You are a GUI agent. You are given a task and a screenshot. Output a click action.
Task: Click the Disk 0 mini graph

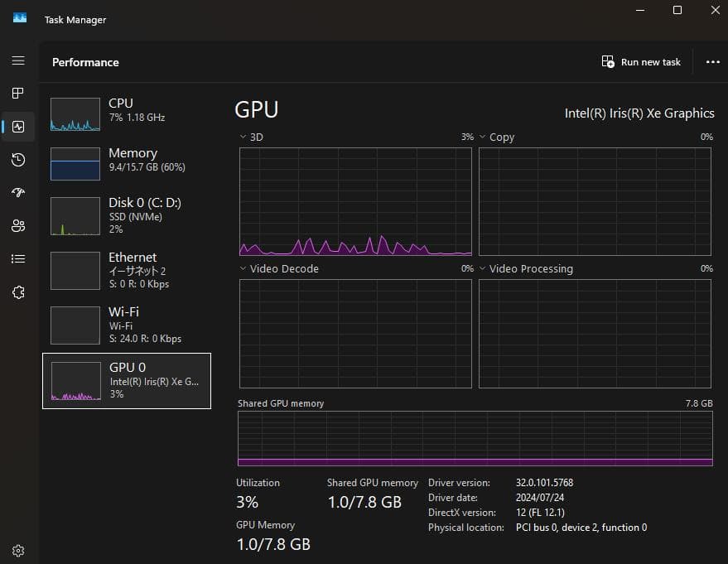pyautogui.click(x=75, y=216)
